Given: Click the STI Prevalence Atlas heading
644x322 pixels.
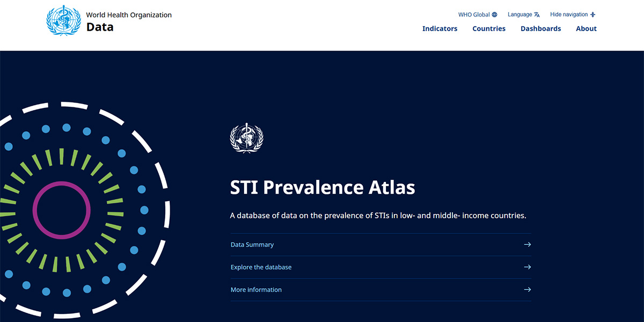Looking at the screenshot, I should pyautogui.click(x=323, y=187).
